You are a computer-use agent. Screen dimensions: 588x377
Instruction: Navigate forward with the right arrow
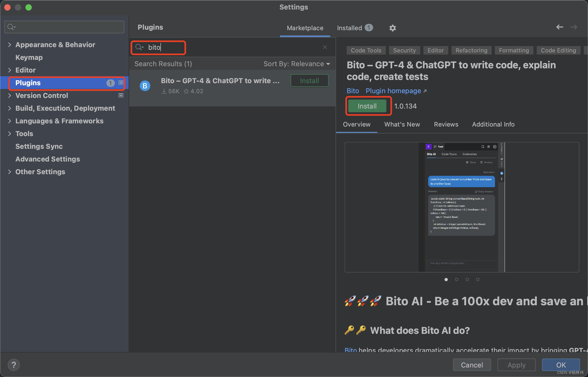pyautogui.click(x=574, y=27)
